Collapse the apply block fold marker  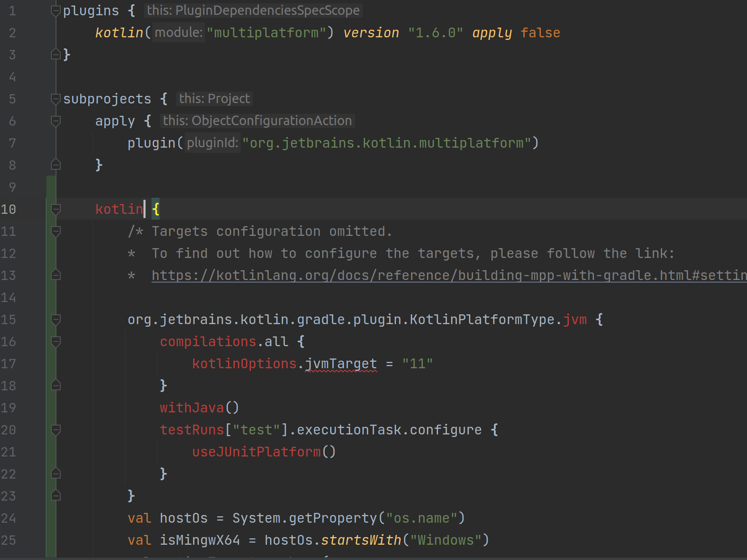click(55, 121)
